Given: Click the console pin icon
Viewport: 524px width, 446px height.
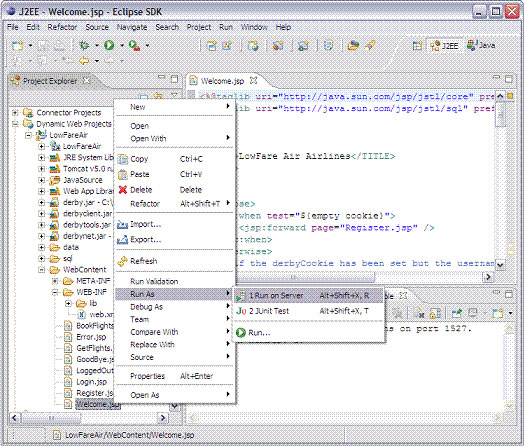Looking at the screenshot, I should point(456,313).
